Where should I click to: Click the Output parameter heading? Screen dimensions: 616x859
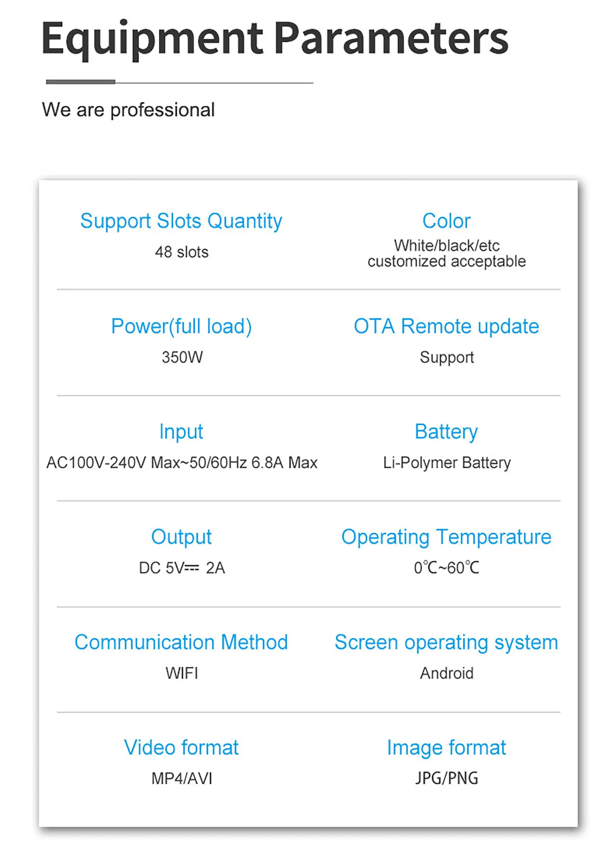pyautogui.click(x=181, y=537)
